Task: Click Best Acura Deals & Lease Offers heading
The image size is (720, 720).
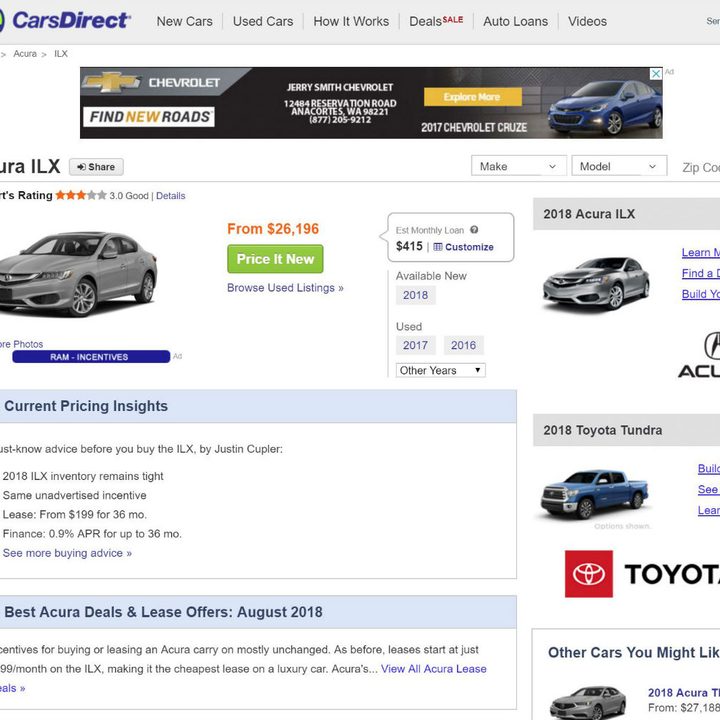Action: pyautogui.click(x=163, y=612)
